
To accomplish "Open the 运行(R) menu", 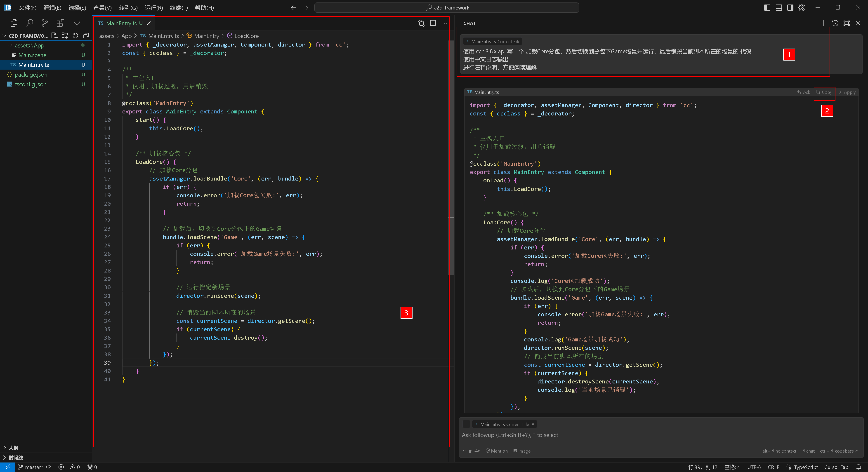I will click(x=154, y=7).
